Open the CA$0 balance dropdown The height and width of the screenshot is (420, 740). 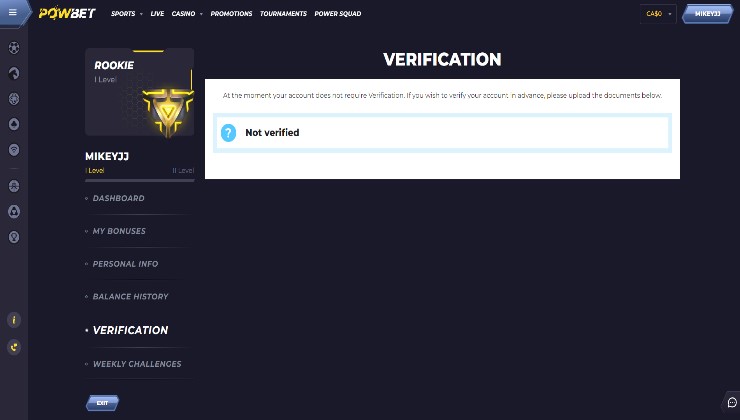pyautogui.click(x=658, y=14)
